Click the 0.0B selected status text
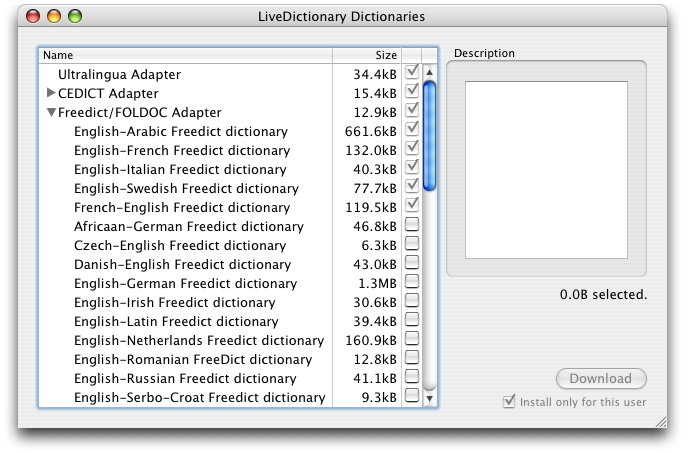The height and width of the screenshot is (453, 689). [x=603, y=294]
